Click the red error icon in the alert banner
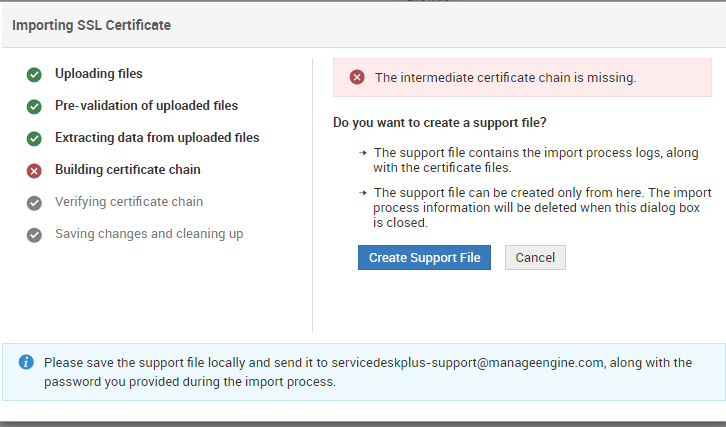The height and width of the screenshot is (427, 726). [x=356, y=77]
